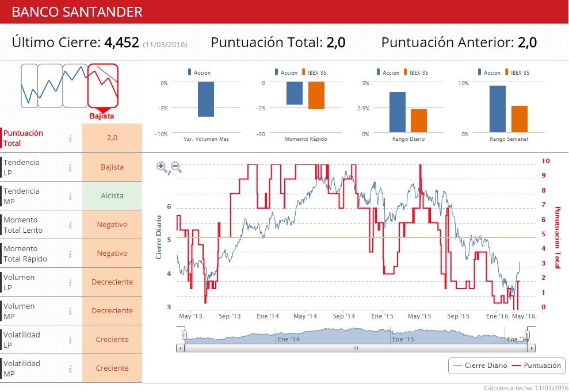The height and width of the screenshot is (392, 569).
Task: Select the left navigator range handle
Action: 184,335
